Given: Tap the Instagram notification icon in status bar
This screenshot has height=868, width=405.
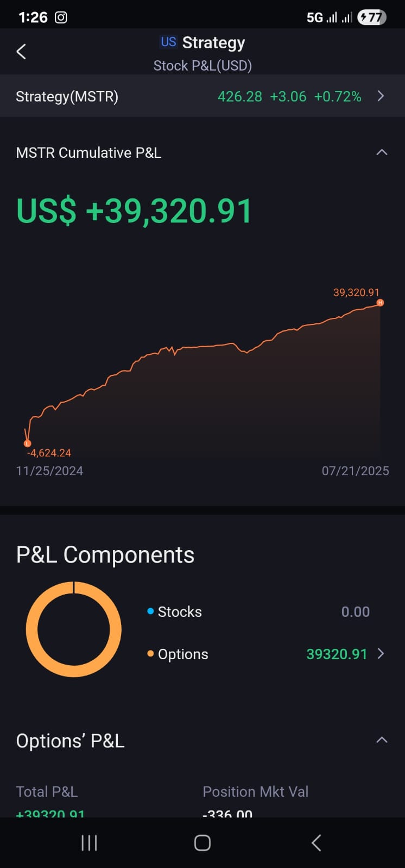Looking at the screenshot, I should [61, 17].
